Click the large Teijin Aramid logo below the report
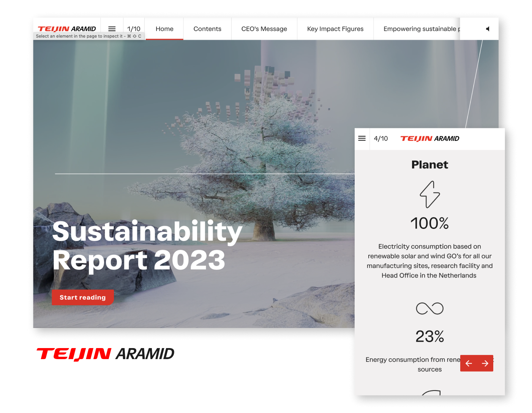Viewport: 532px width, 413px height. tap(105, 354)
